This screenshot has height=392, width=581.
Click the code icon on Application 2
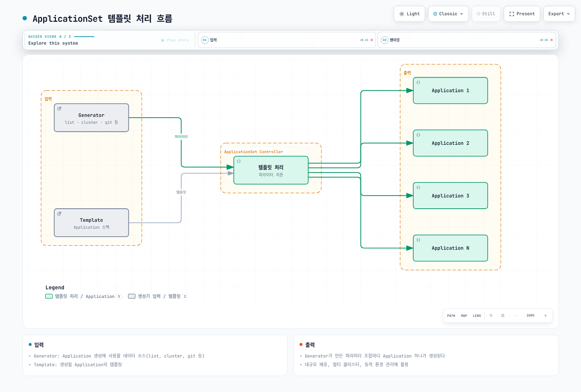tap(418, 135)
